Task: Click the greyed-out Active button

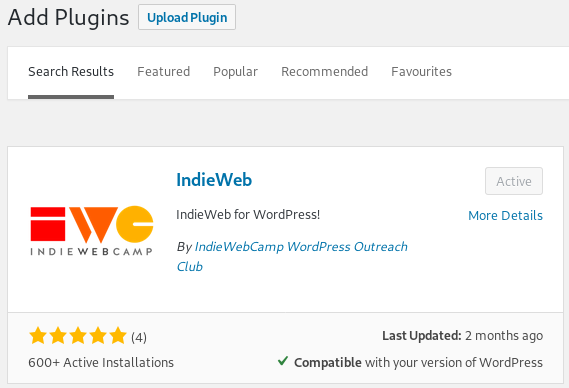Action: coord(514,181)
